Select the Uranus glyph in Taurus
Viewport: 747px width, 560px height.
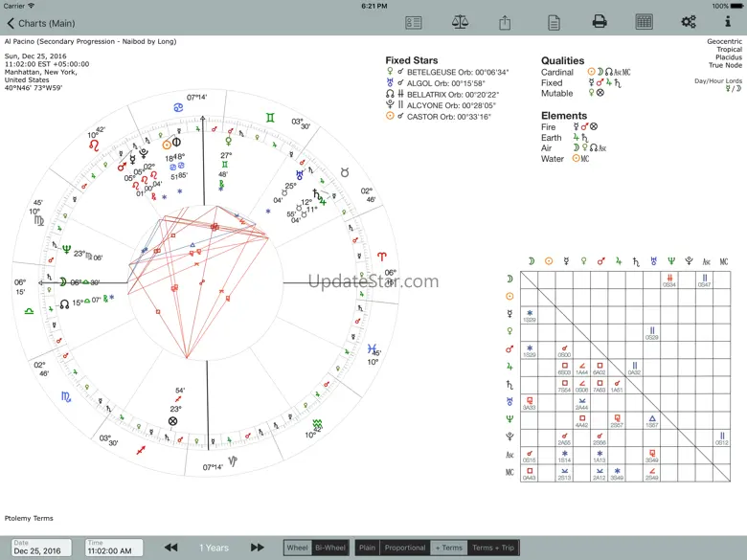pyautogui.click(x=299, y=175)
